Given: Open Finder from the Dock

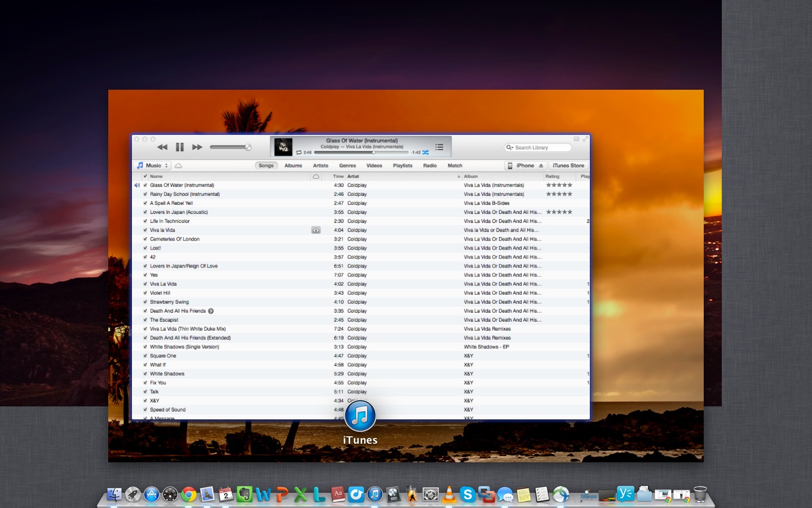Looking at the screenshot, I should 114,495.
